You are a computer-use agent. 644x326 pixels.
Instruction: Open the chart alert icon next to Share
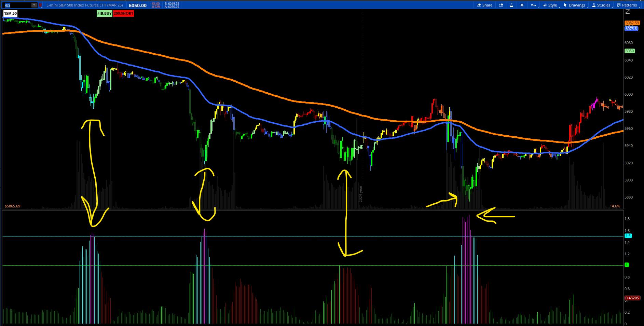pyautogui.click(x=501, y=5)
